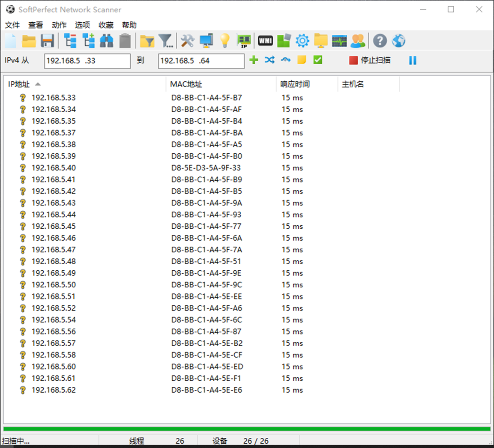Open Find with the binoculars icon

point(107,41)
